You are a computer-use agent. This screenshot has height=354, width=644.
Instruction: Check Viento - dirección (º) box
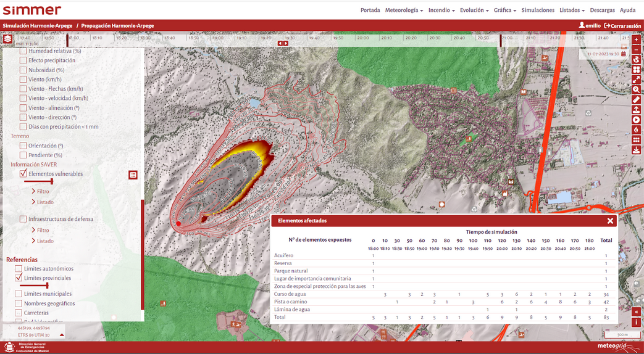[x=23, y=117]
